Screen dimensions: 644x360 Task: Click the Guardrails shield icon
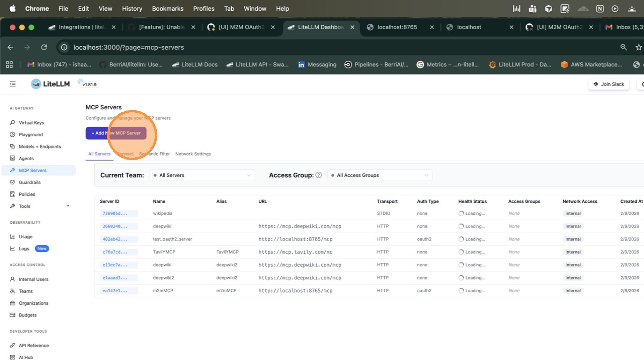(x=13, y=183)
